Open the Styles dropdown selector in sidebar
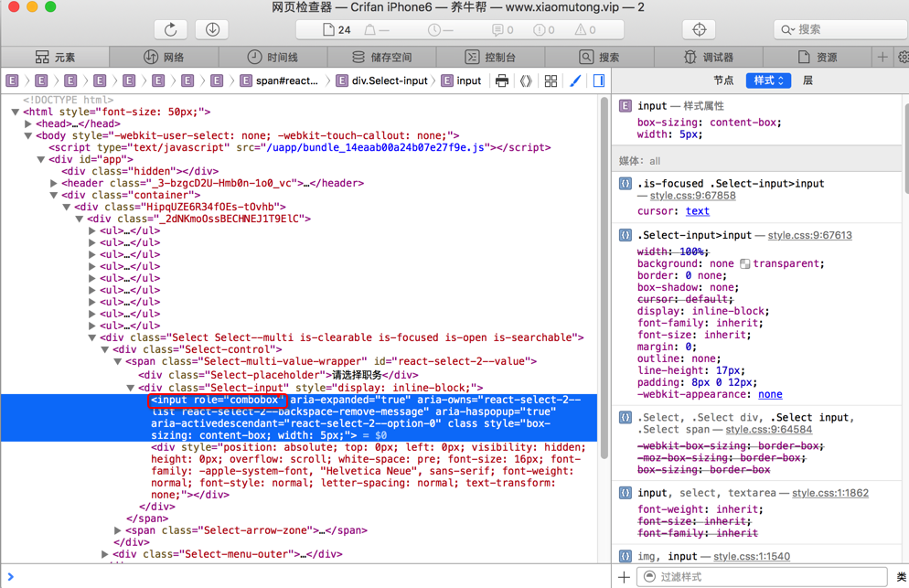909x588 pixels. click(769, 80)
